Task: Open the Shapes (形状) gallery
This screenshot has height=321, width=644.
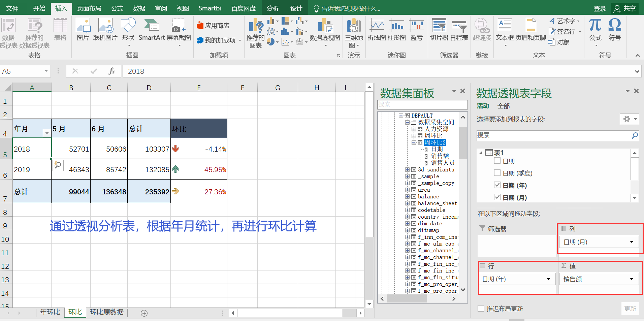Action: point(128,32)
